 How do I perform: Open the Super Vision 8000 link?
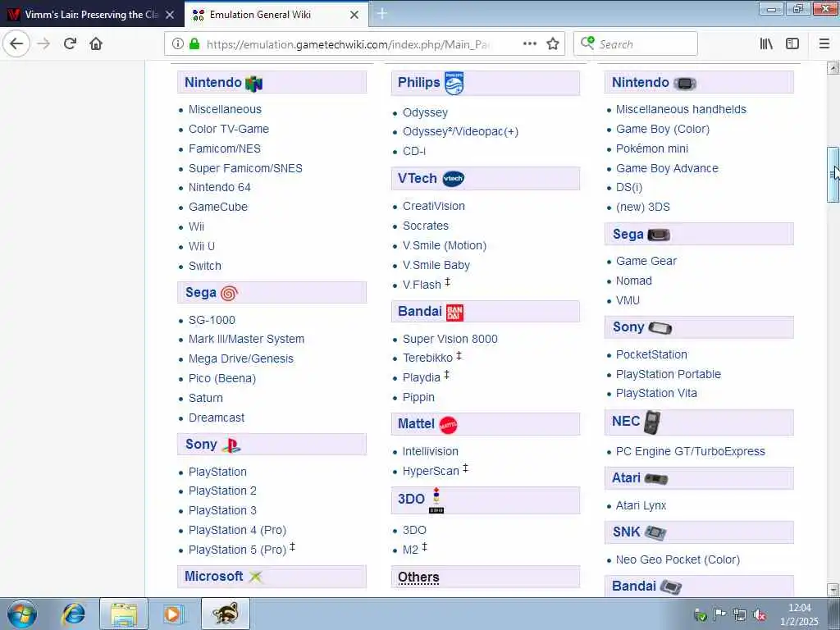click(450, 339)
